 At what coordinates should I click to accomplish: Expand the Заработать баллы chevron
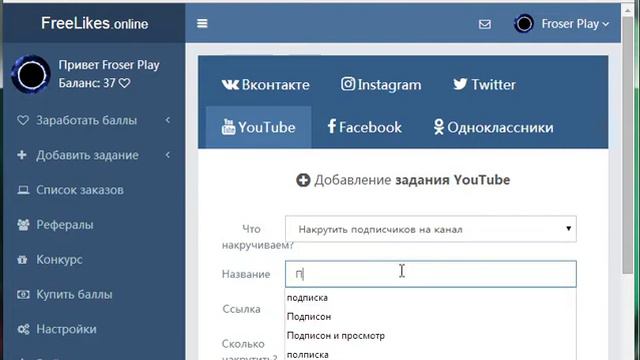click(x=168, y=120)
